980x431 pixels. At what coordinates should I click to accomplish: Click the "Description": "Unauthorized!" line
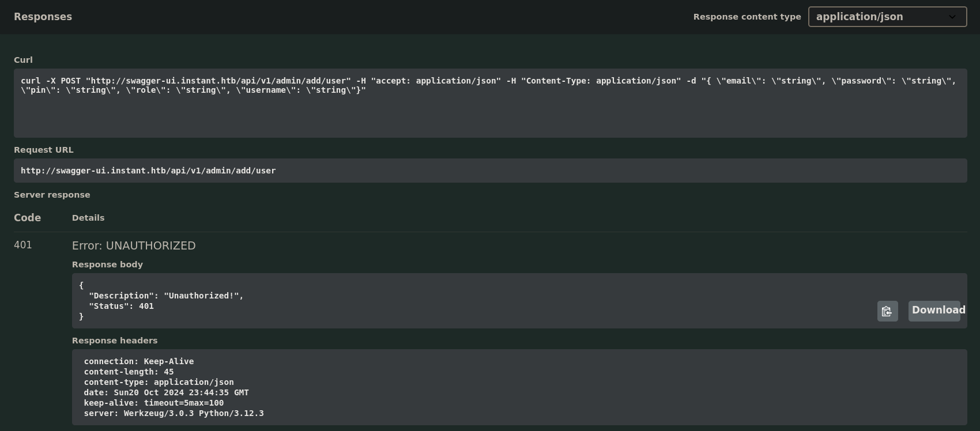pos(166,296)
